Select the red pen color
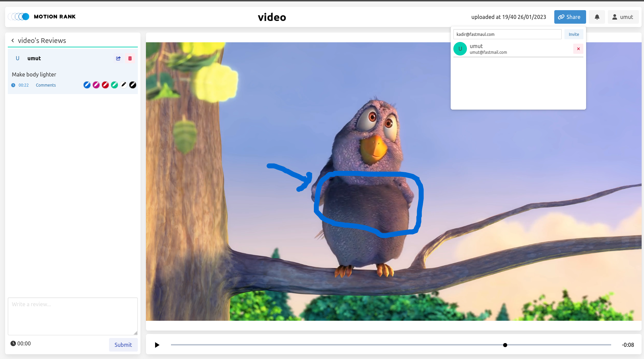644x359 pixels. [105, 85]
